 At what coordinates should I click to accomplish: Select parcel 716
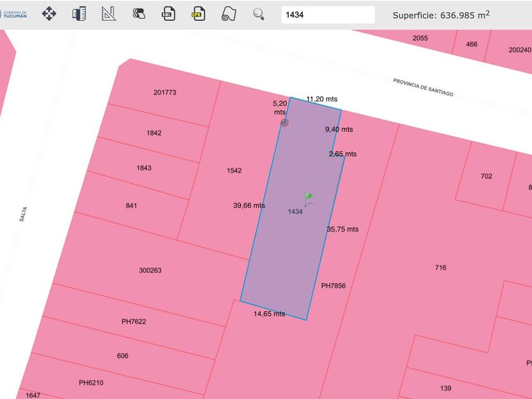point(441,268)
